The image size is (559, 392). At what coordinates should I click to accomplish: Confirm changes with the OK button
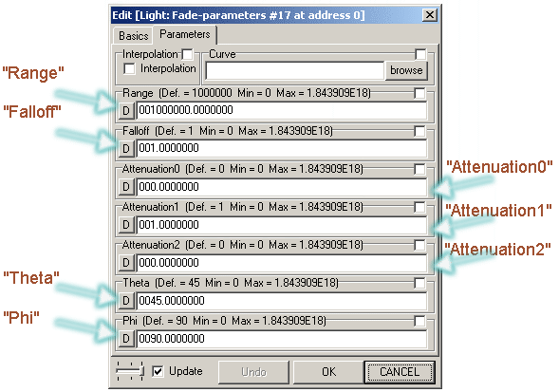328,372
